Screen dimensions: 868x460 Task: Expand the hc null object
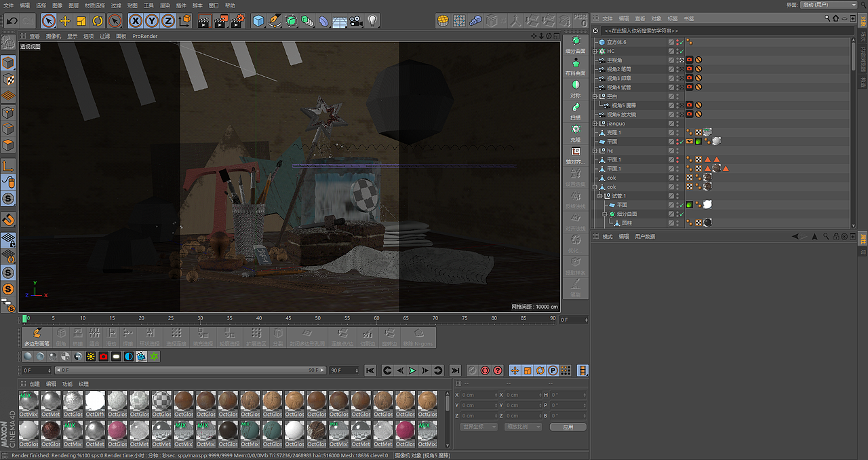595,151
